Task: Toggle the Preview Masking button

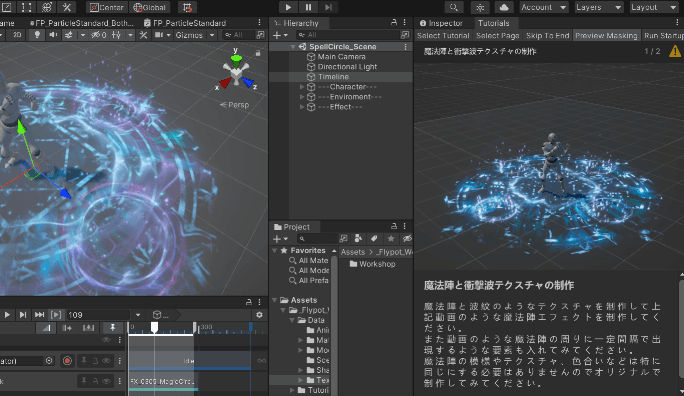Action: pyautogui.click(x=606, y=36)
